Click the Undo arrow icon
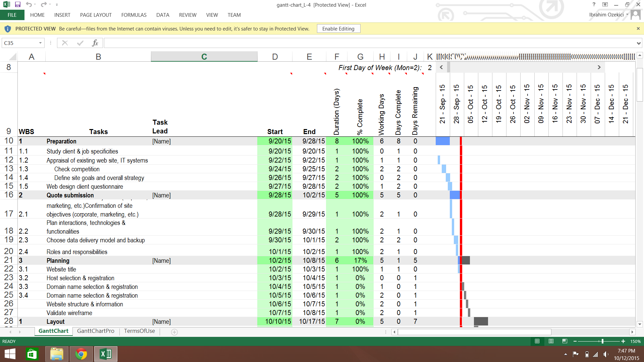This screenshot has width=644, height=362. tap(29, 5)
